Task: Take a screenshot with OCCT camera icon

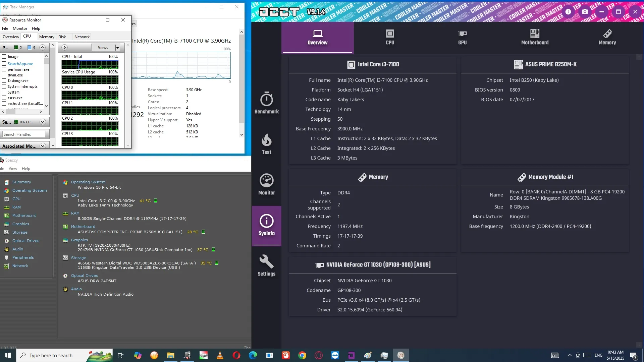Action: pos(585,11)
